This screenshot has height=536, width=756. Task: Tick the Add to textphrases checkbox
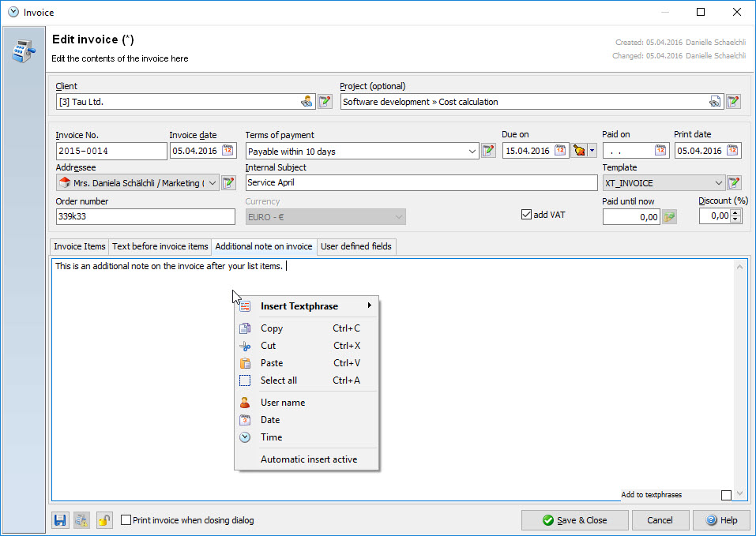click(x=726, y=495)
